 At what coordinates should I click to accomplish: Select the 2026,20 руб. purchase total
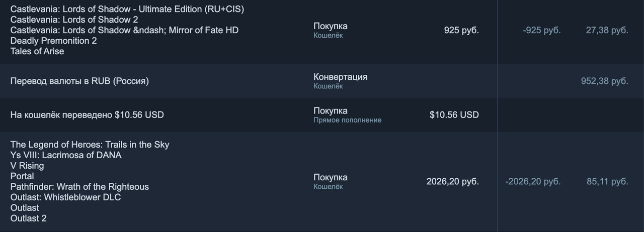(453, 181)
